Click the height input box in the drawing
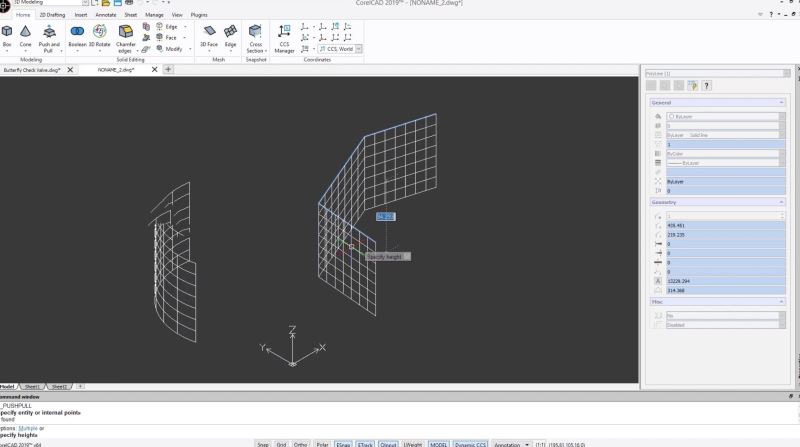This screenshot has height=447, width=800. click(385, 217)
